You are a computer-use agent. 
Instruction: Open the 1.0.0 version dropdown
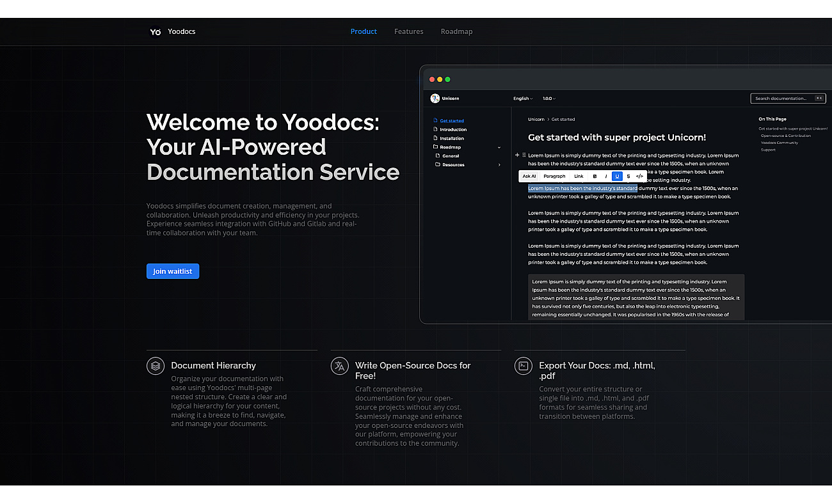pos(549,98)
